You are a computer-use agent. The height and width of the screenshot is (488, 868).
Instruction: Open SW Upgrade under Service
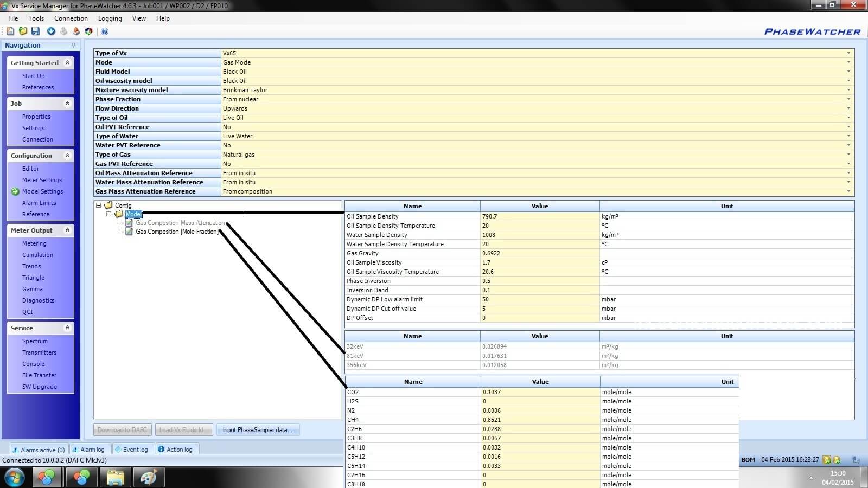click(x=40, y=387)
